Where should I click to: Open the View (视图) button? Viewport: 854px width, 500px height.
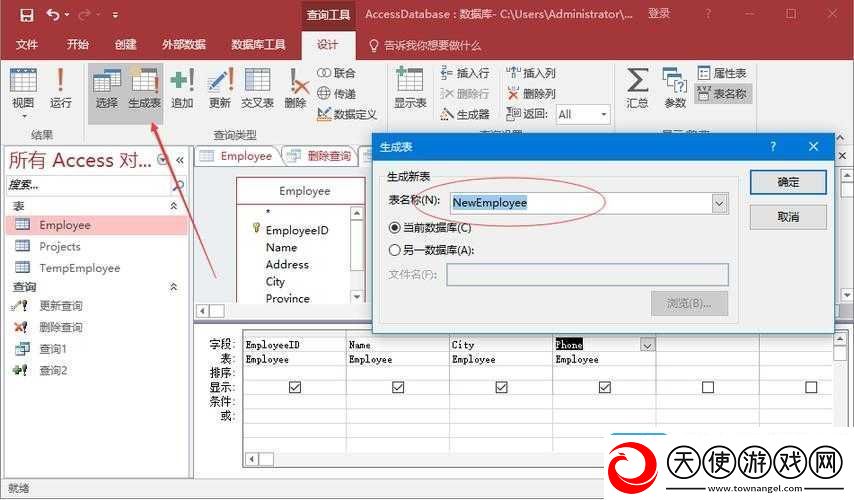23,92
